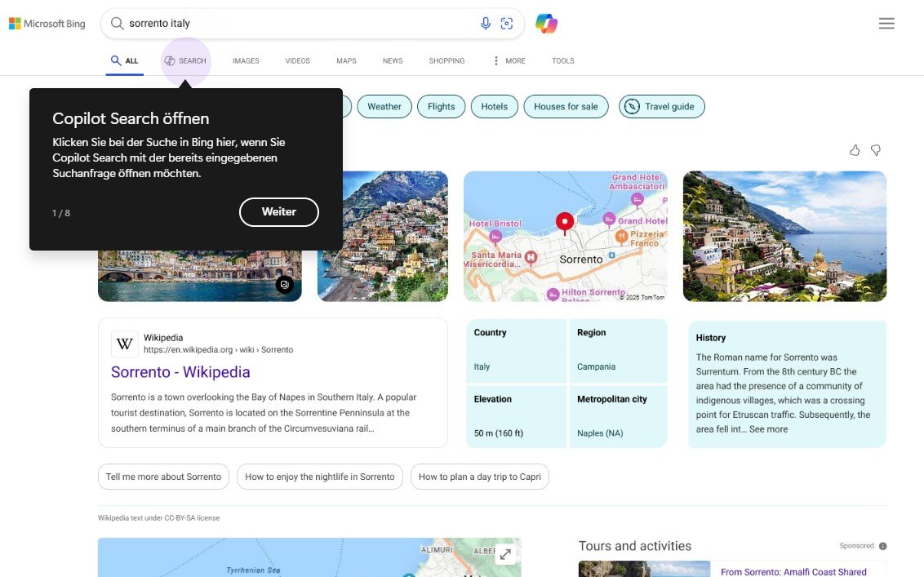Click the three-dot icon beside MORE

pyautogui.click(x=495, y=60)
